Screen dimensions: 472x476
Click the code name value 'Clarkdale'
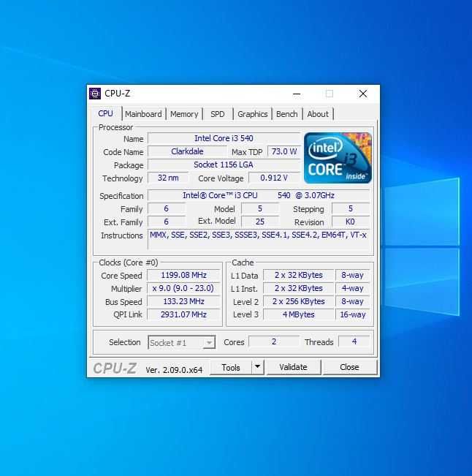(x=187, y=151)
